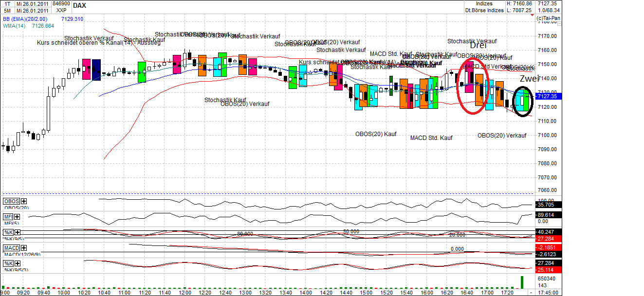Select the OBOS indicator label box
The width and height of the screenshot is (644, 296).
[11, 201]
